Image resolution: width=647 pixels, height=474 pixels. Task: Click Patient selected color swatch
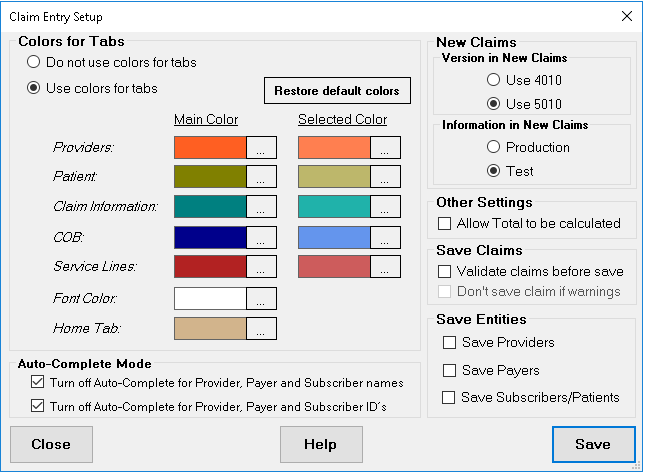[334, 177]
